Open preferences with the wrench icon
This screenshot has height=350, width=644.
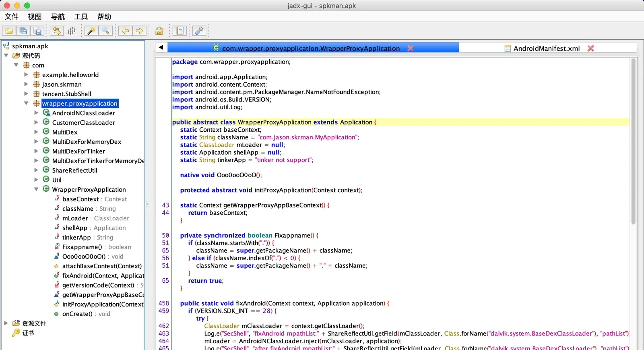click(199, 31)
